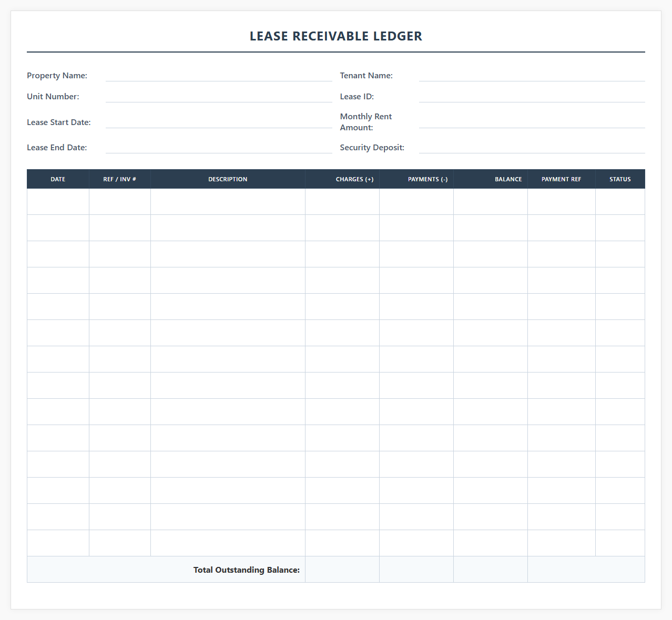Click the Lease End Date label
This screenshot has height=620, width=672.
click(x=57, y=148)
